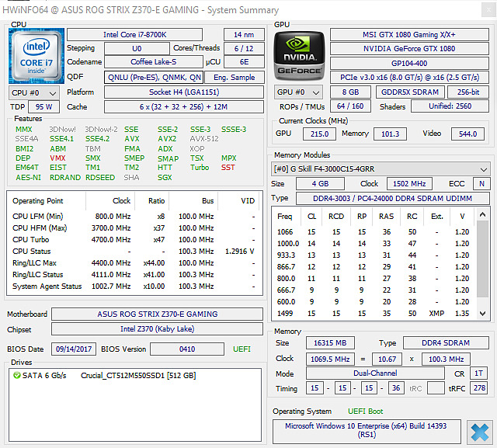Screen dimensions: 497x448
Task: Click the CPU Turbo operating point row
Action: 134,239
